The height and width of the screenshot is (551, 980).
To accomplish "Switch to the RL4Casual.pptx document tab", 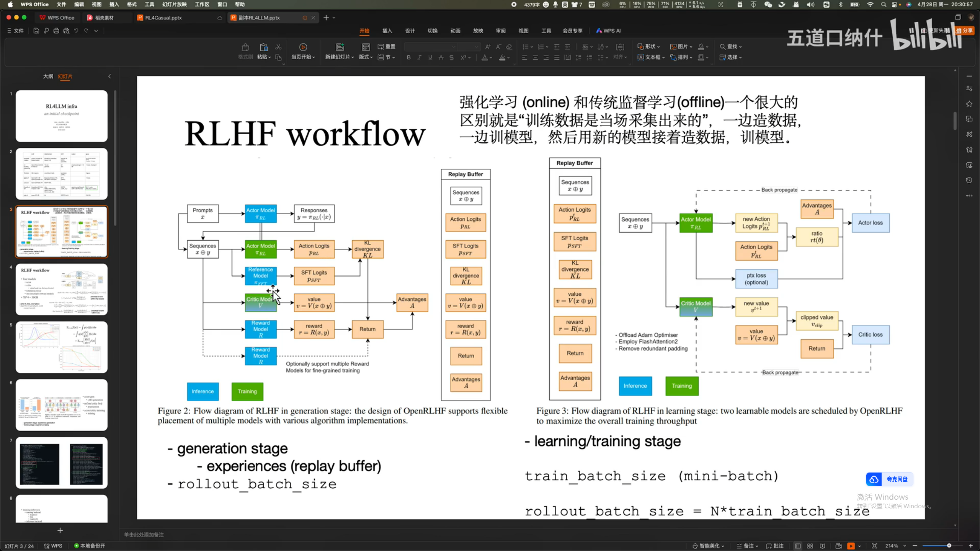I will coord(163,18).
